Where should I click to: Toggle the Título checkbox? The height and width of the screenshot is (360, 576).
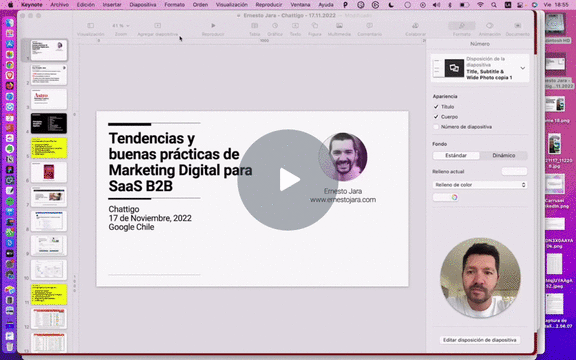(436, 107)
